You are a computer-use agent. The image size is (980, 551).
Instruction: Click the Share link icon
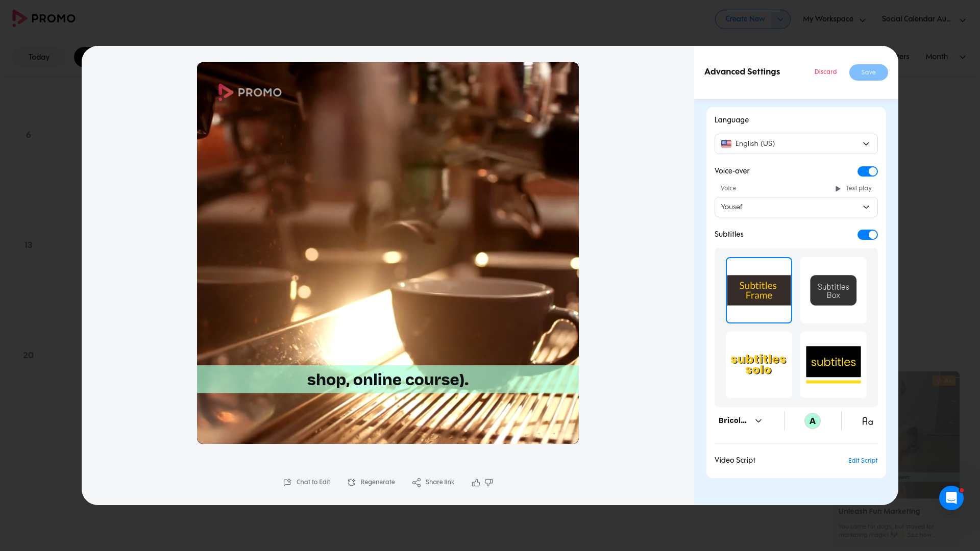(416, 483)
